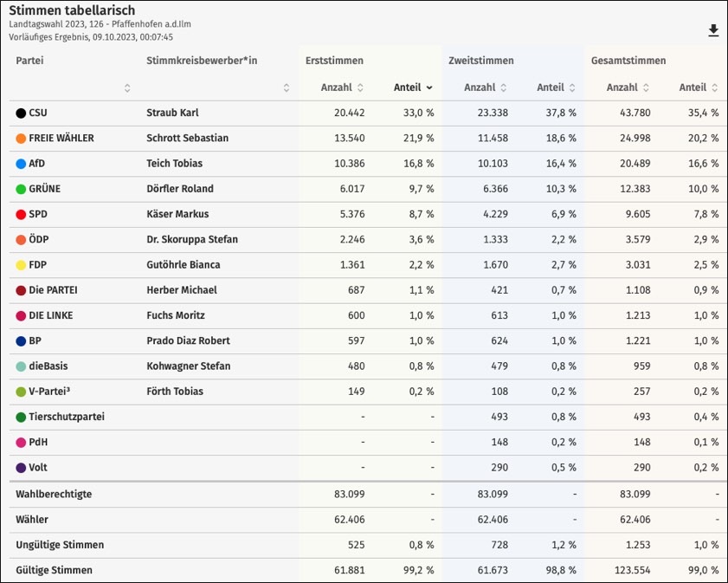Click the blue AfD party color dot
The width and height of the screenshot is (728, 583).
[21, 163]
